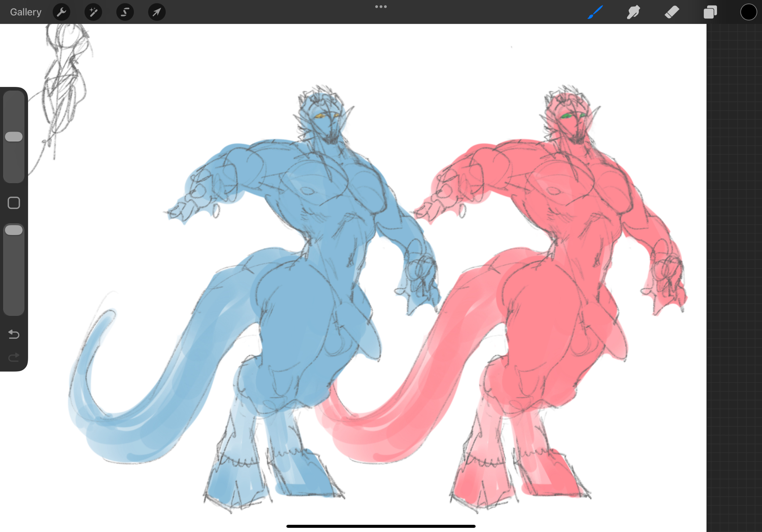The width and height of the screenshot is (762, 532).
Task: Click the brush opacity slider handle
Action: (14, 230)
